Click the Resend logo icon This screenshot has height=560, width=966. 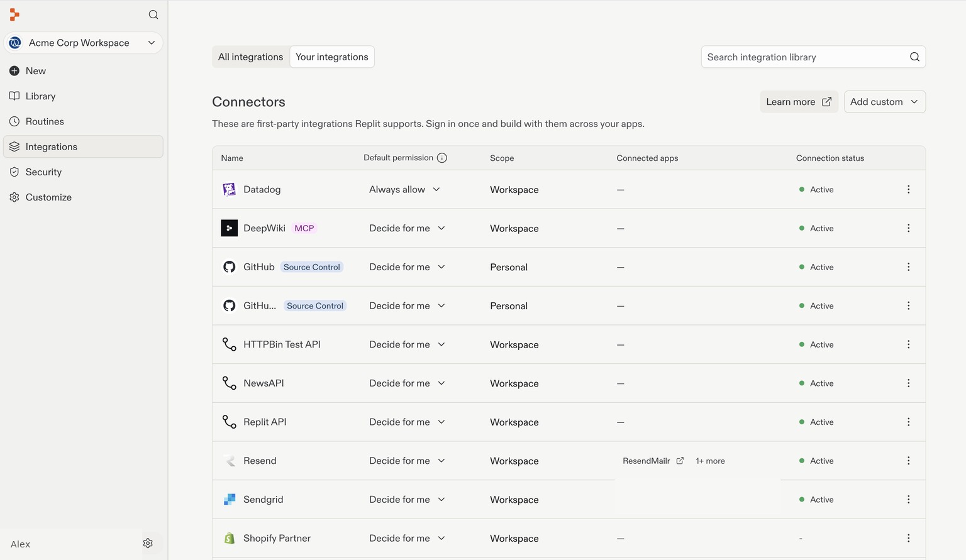point(230,461)
